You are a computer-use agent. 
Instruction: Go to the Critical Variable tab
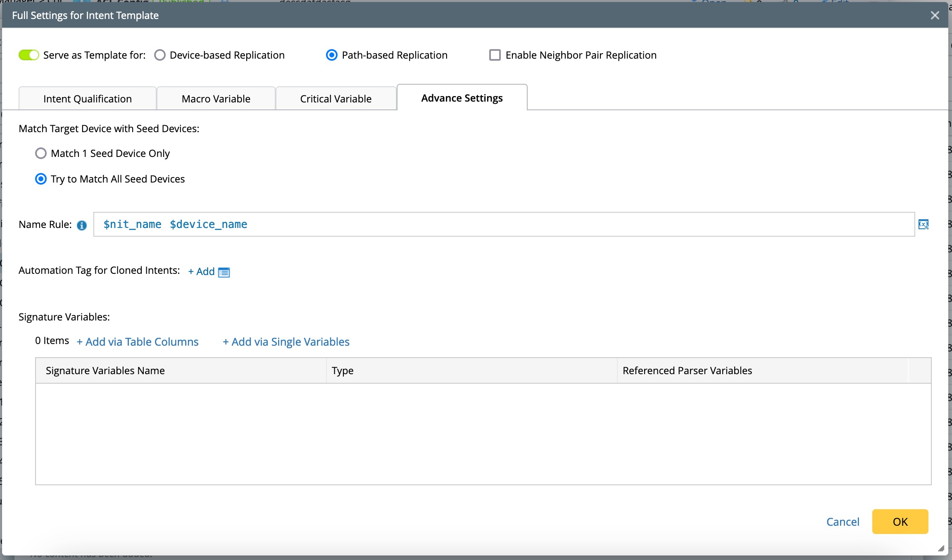[336, 99]
